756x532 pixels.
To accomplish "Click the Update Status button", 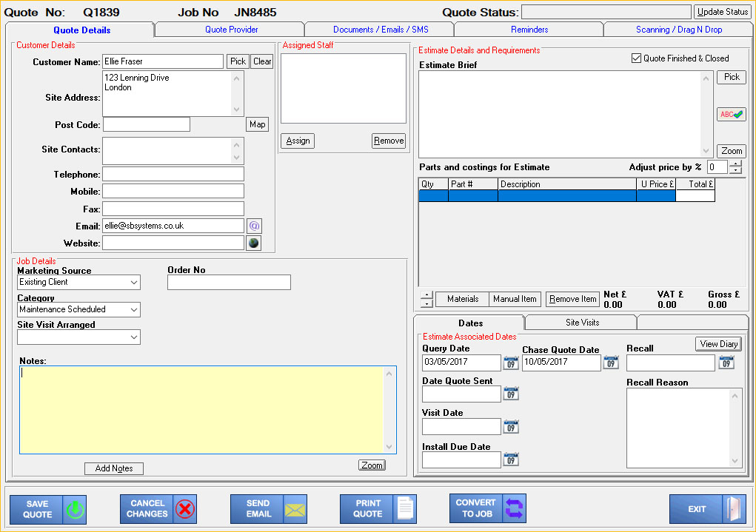I will 722,12.
